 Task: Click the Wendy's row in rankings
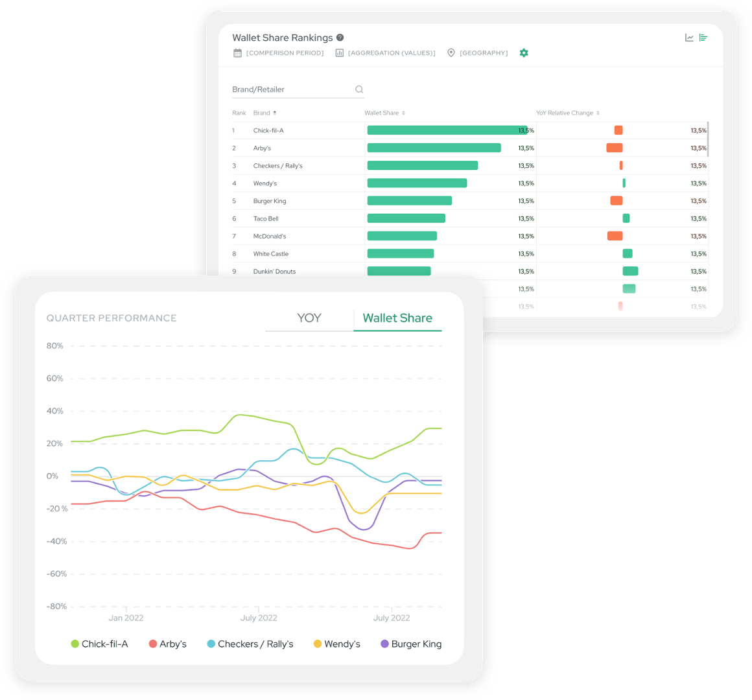point(470,183)
